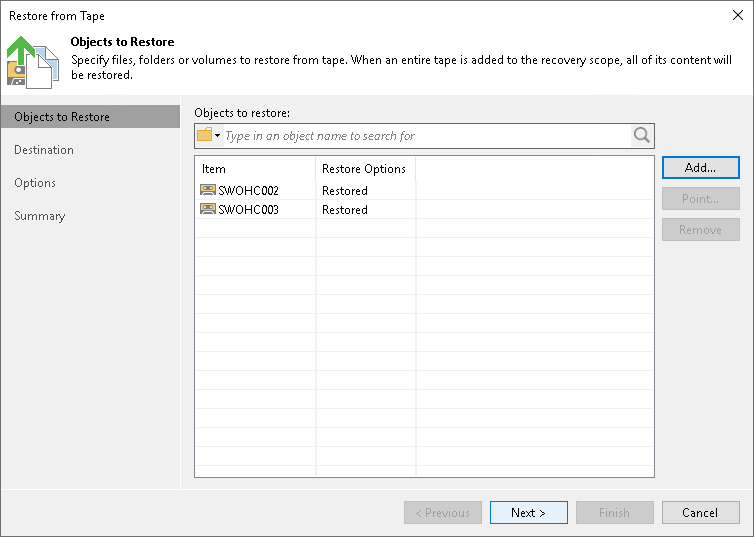
Task: Click Restored status for SWOHC003
Action: (x=345, y=210)
